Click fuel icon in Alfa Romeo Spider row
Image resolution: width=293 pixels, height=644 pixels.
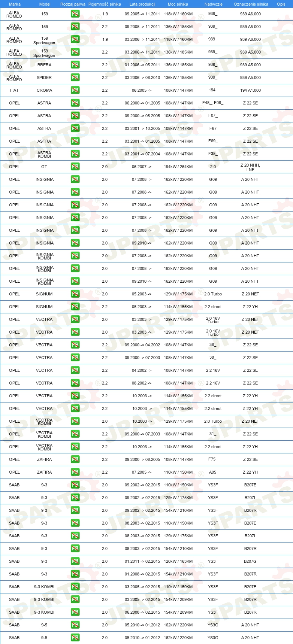[75, 78]
